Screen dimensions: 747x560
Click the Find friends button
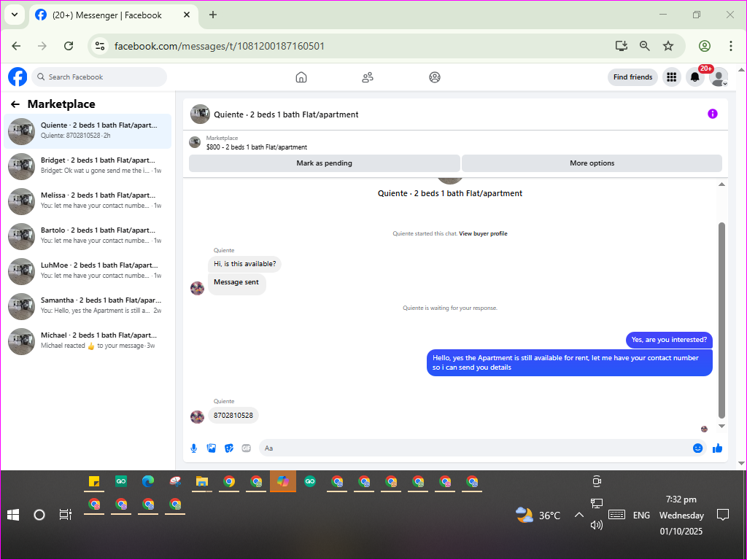632,77
